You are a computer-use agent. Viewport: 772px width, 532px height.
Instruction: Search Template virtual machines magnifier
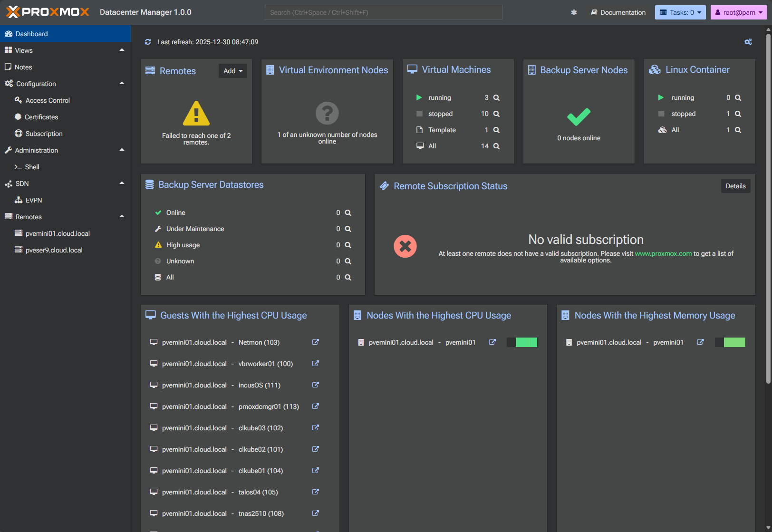496,130
